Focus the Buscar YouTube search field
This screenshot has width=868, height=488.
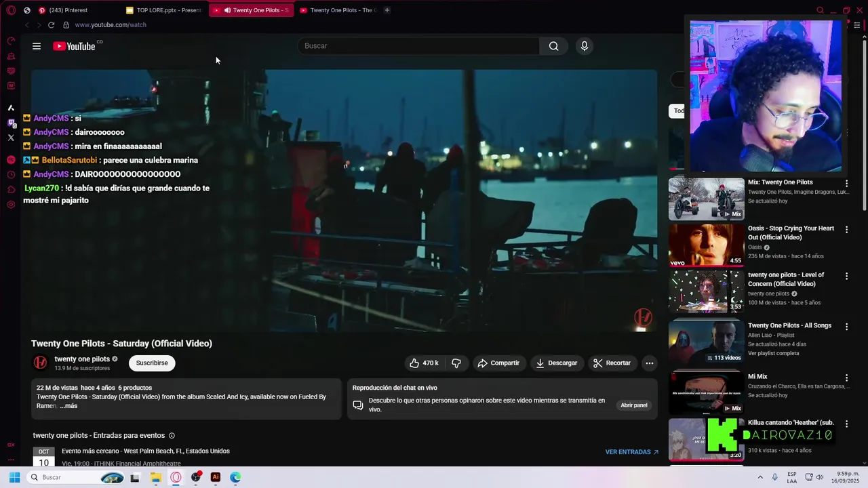click(418, 46)
